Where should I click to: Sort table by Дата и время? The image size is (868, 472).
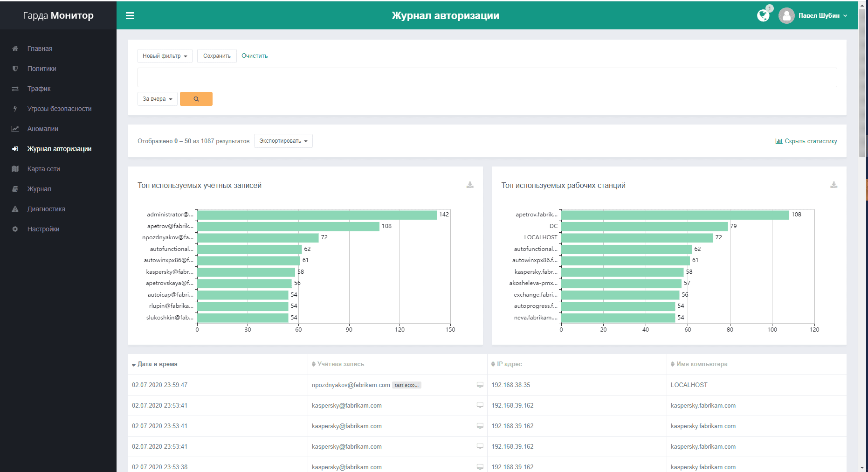pyautogui.click(x=157, y=364)
